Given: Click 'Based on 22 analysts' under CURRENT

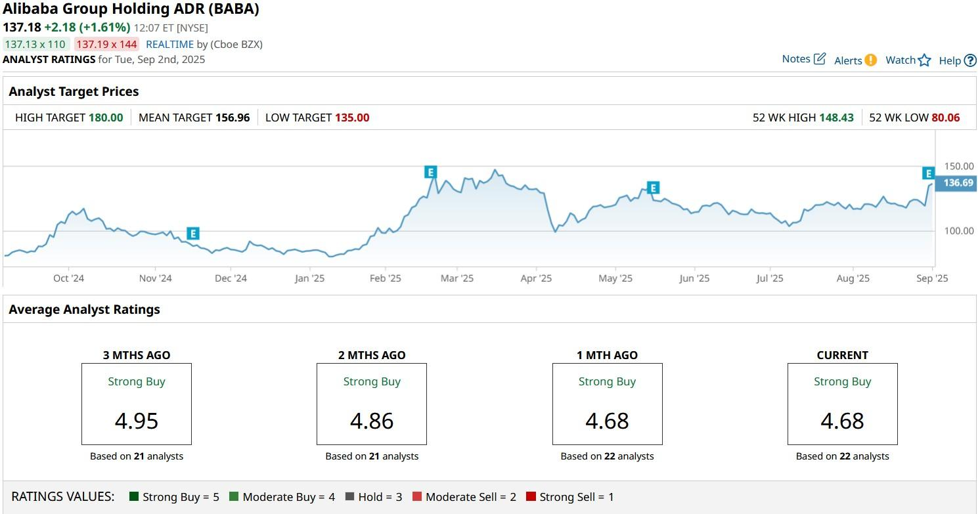Looking at the screenshot, I should (x=843, y=456).
